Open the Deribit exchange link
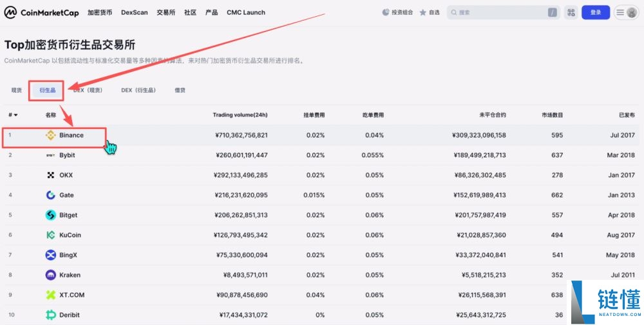 coord(70,315)
